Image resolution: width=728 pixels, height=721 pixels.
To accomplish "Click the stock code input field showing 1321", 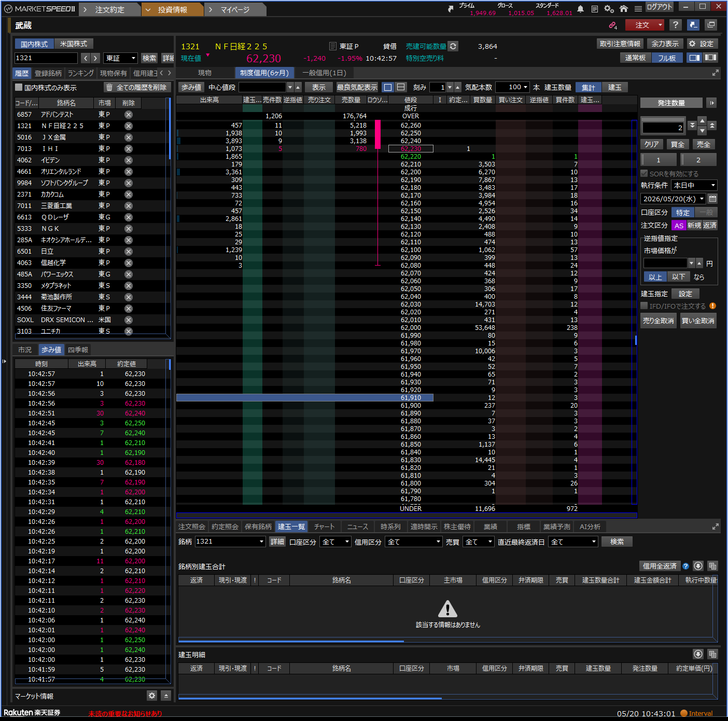I will [46, 58].
